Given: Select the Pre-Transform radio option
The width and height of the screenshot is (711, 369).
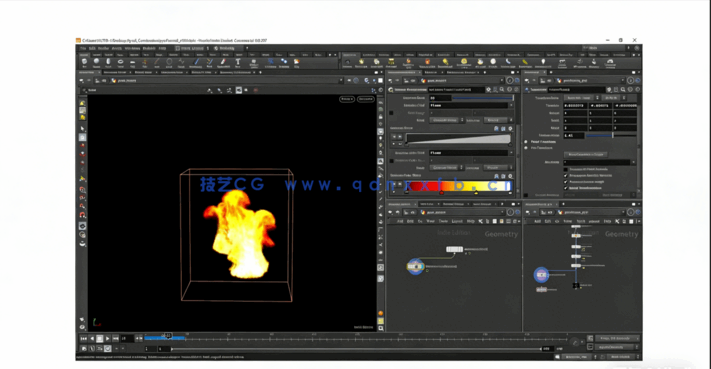Looking at the screenshot, I should coord(526,148).
